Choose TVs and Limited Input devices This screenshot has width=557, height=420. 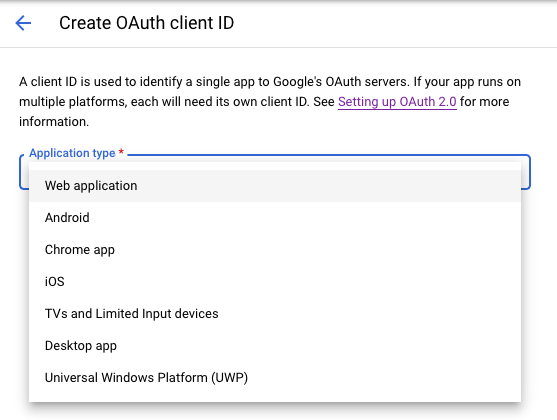[275, 314]
